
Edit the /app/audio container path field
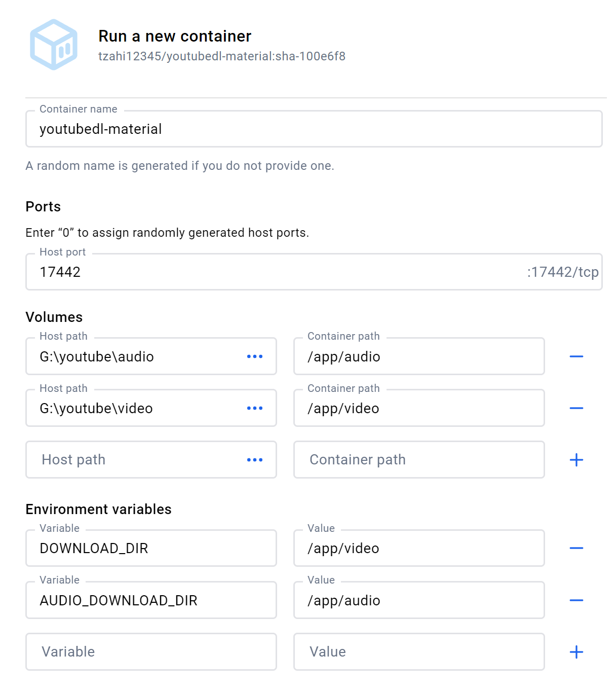[418, 357]
